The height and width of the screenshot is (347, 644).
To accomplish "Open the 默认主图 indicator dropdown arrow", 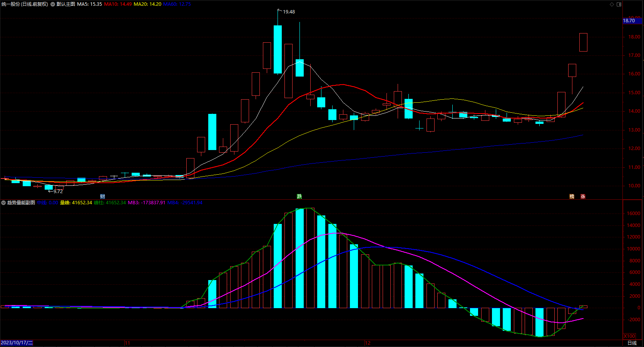I will pos(53,4).
